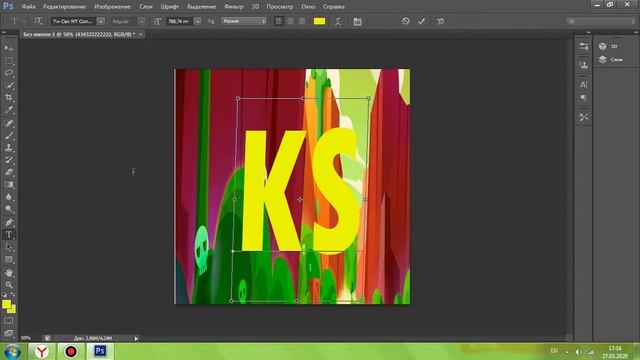Select the Gradient tool
The height and width of the screenshot is (360, 640).
point(9,184)
